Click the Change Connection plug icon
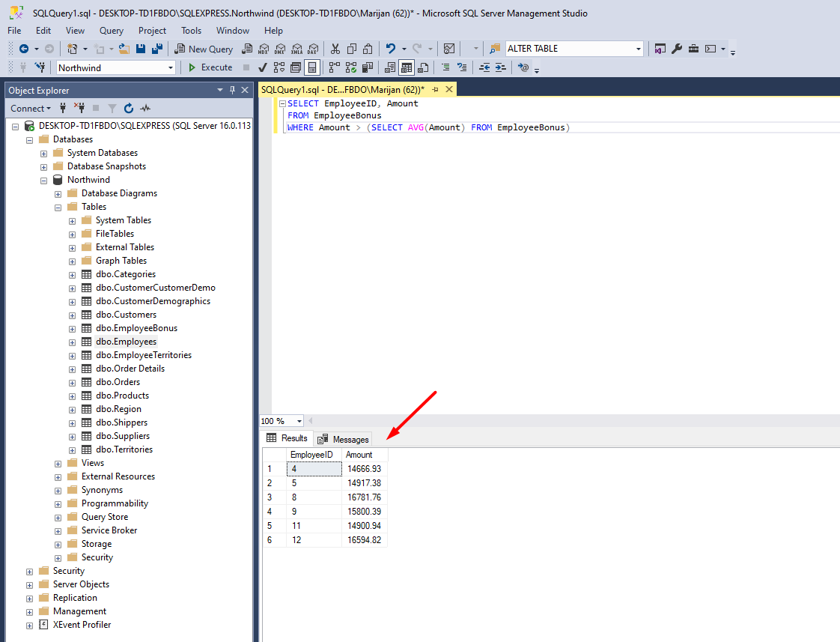 (x=40, y=67)
